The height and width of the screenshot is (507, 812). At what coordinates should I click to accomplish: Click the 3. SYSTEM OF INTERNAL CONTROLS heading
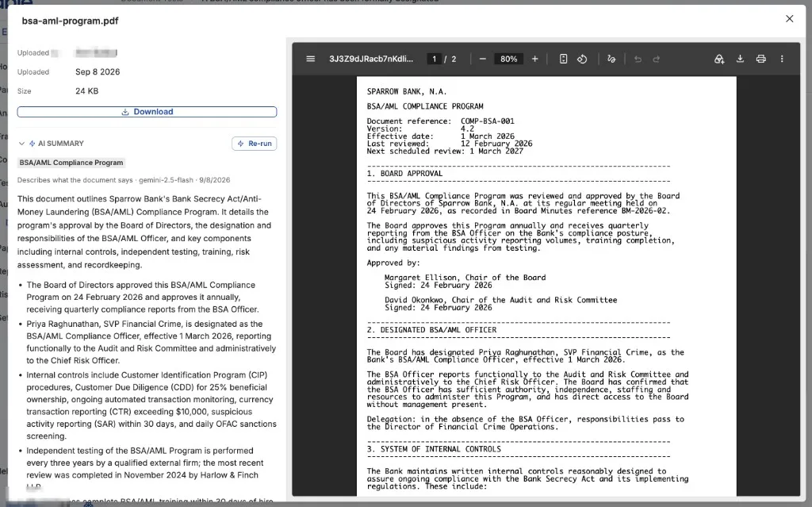[434, 449]
